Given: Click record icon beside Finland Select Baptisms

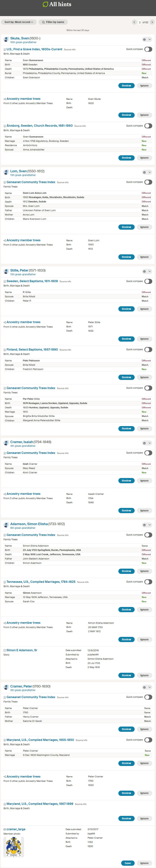Looking at the screenshot, I should [5, 350].
